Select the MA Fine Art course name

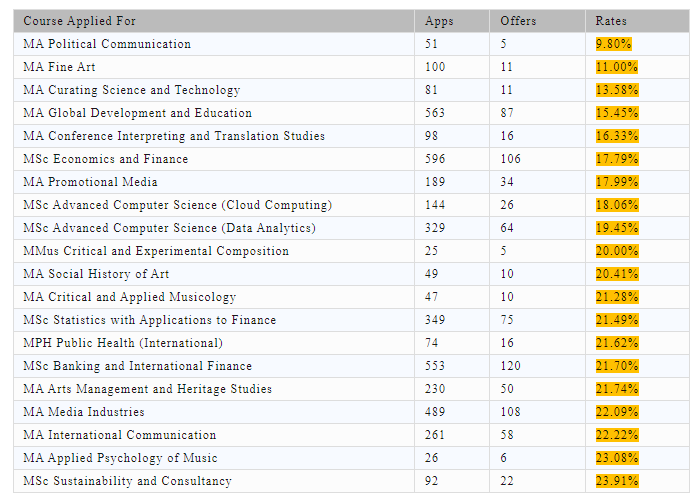pyautogui.click(x=59, y=67)
